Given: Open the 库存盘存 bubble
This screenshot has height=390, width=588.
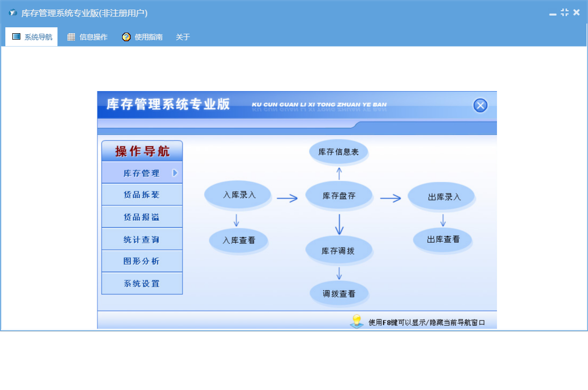Looking at the screenshot, I should [x=338, y=196].
